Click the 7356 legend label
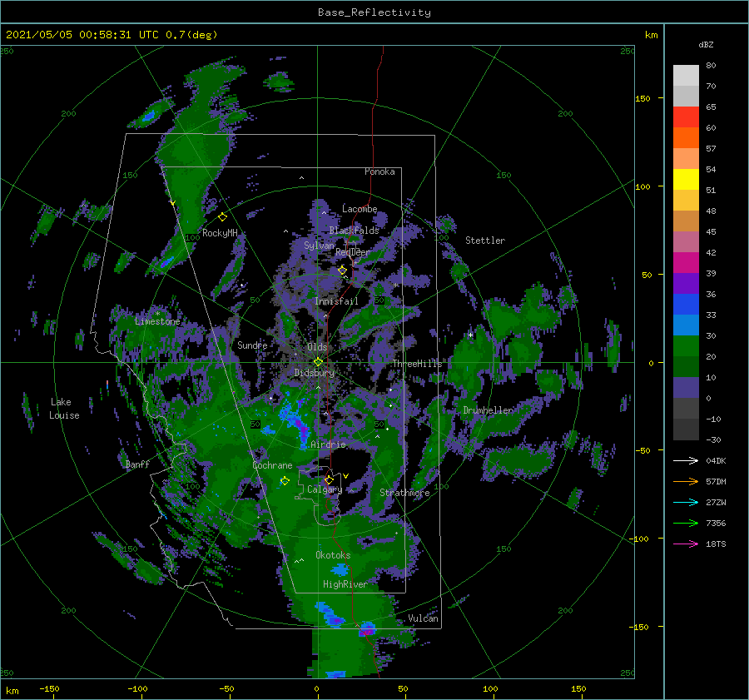 [716, 524]
